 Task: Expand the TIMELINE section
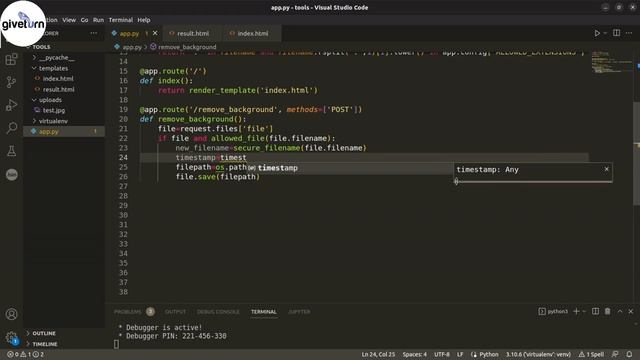(x=44, y=344)
